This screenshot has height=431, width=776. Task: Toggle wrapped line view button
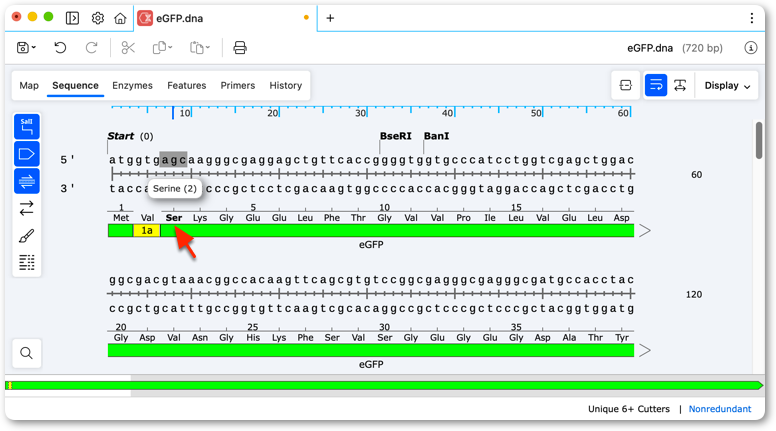click(x=656, y=86)
